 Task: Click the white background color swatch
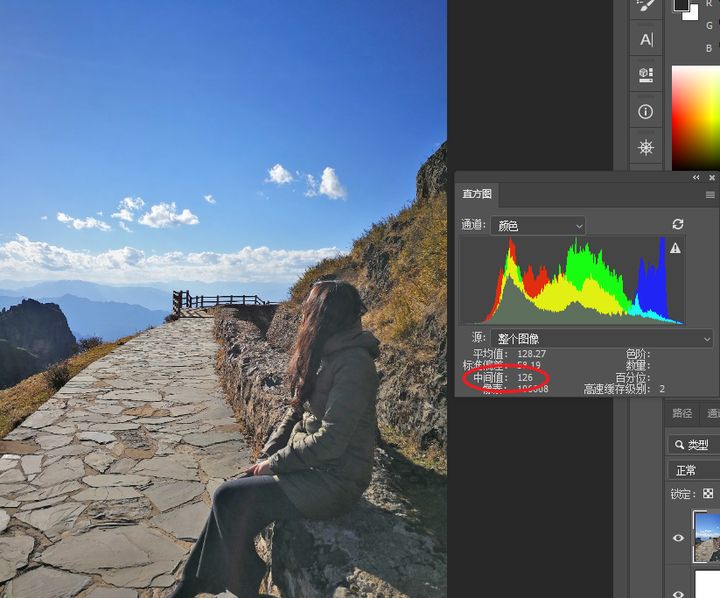tap(692, 14)
